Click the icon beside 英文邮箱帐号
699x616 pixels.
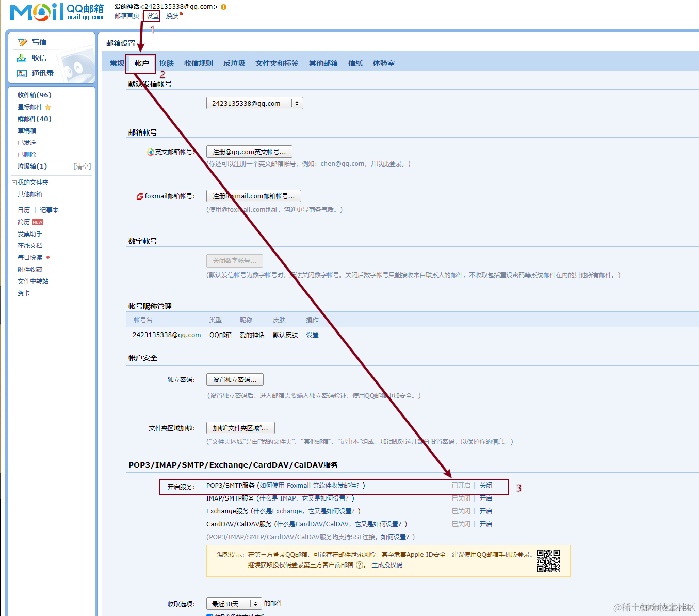coord(151,152)
